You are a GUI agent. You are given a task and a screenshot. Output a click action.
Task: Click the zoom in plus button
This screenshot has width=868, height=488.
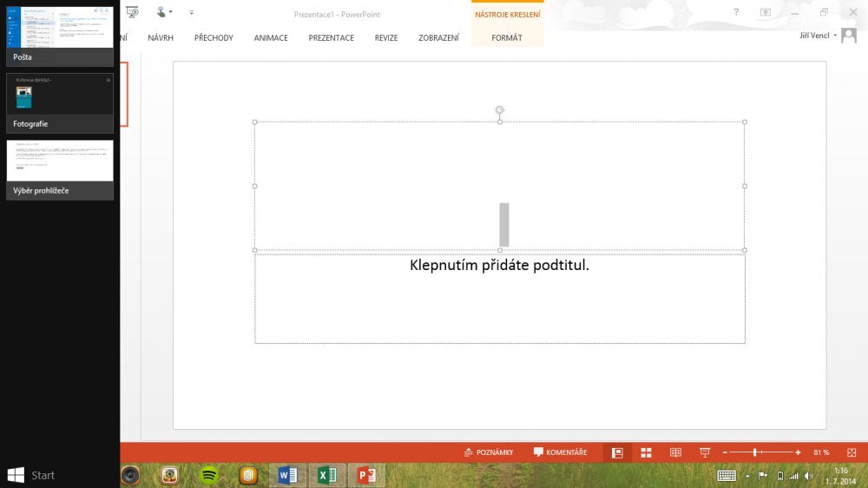pos(798,452)
